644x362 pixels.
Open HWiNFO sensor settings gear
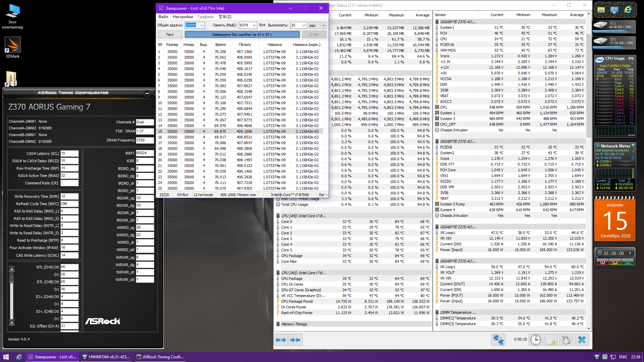(x=566, y=340)
